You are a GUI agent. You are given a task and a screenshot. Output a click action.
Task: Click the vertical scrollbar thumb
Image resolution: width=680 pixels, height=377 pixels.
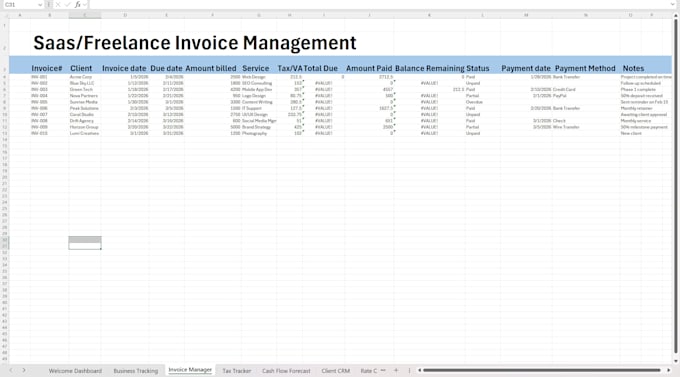tap(675, 187)
